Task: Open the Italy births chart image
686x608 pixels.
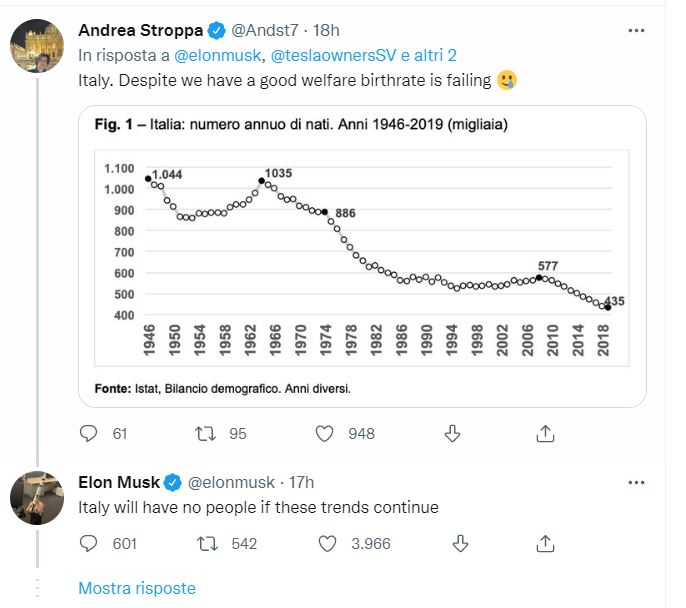Action: (x=362, y=256)
